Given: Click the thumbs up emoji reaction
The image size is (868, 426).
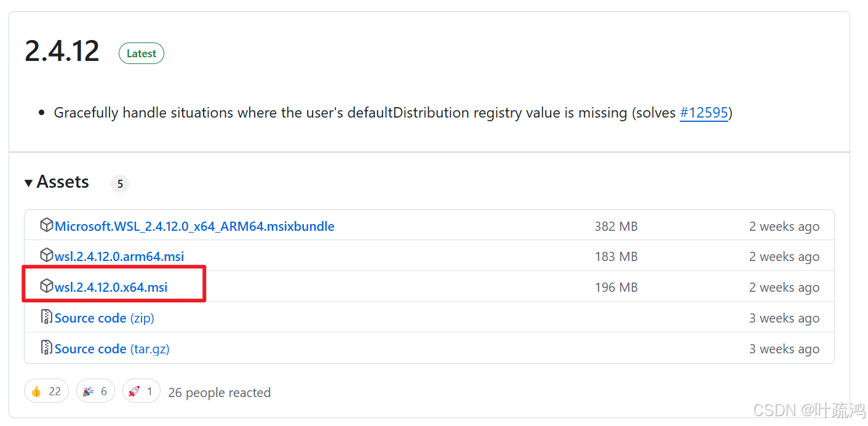Looking at the screenshot, I should [x=46, y=391].
